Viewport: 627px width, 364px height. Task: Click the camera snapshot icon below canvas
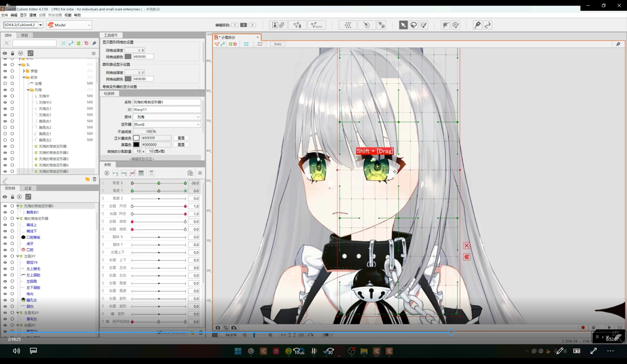(x=218, y=328)
